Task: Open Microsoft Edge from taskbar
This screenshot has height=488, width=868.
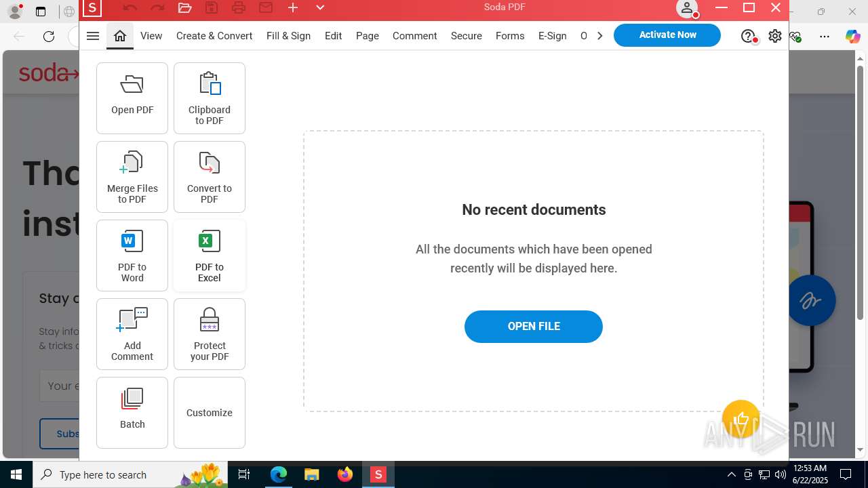Action: (279, 474)
